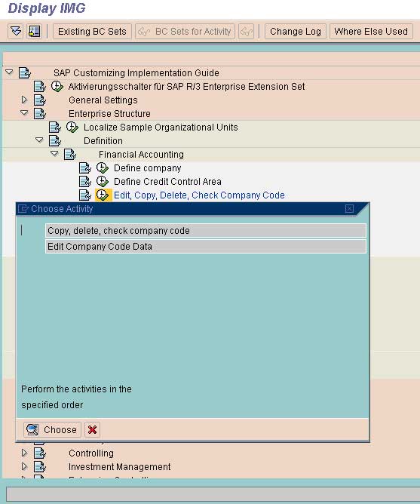Open documentation icon for Financial Accounting

[70, 154]
